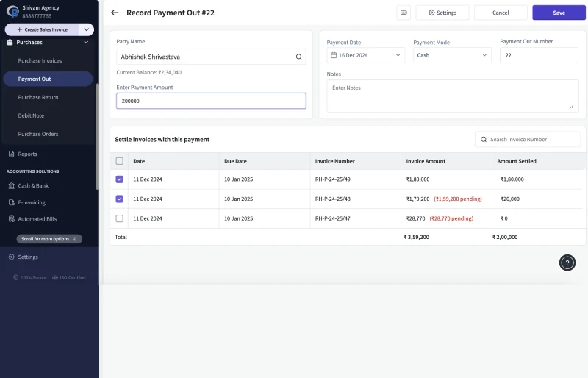Click Amount Settled value ₹20,000
This screenshot has height=378, width=588.
(510, 199)
